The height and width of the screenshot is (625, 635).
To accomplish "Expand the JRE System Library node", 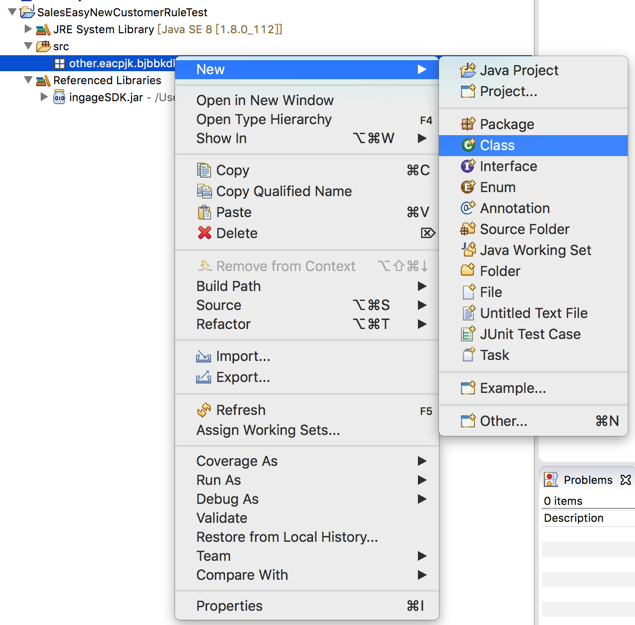I will [28, 29].
